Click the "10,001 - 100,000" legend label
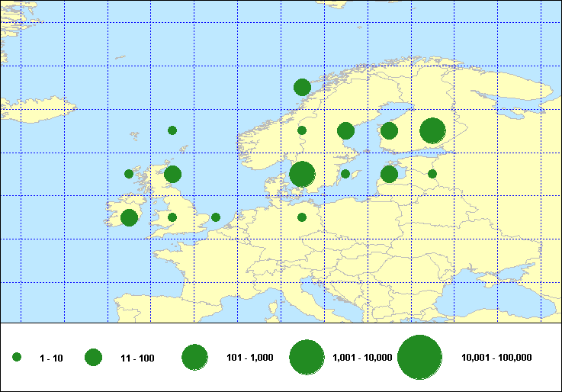 point(496,358)
